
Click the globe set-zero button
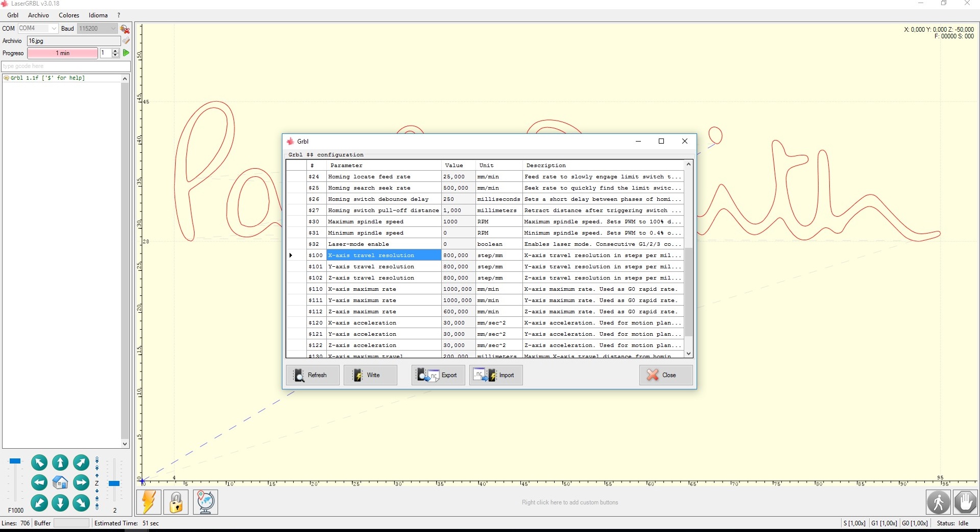pyautogui.click(x=206, y=502)
